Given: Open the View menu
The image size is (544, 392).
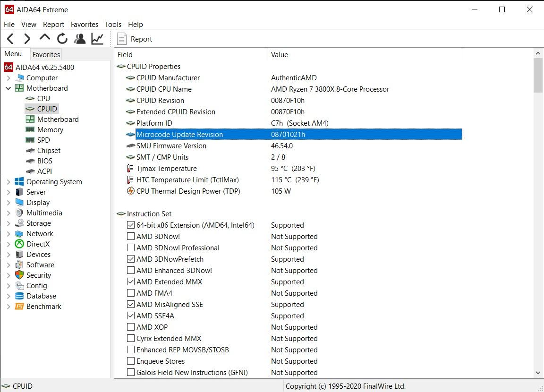Looking at the screenshot, I should click(29, 24).
